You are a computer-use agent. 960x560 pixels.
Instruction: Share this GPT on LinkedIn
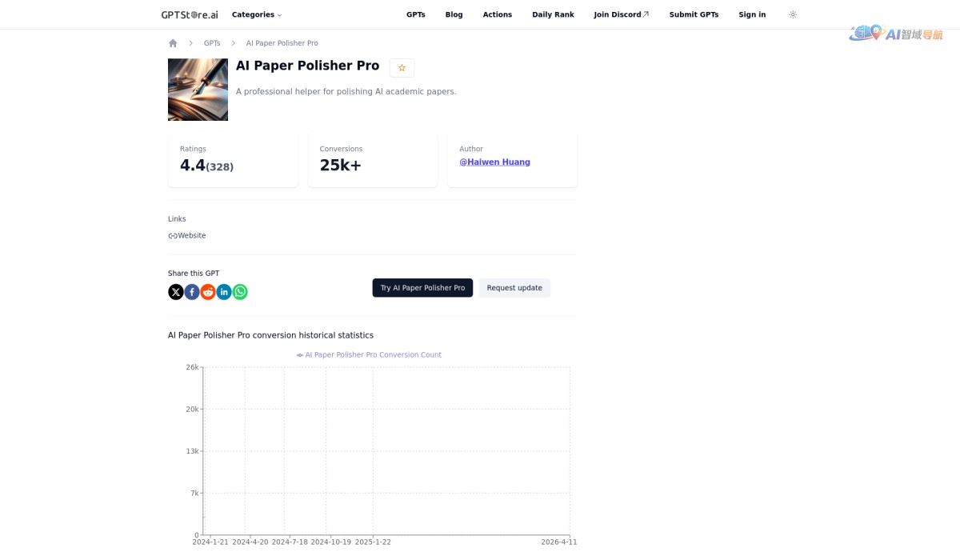223,291
